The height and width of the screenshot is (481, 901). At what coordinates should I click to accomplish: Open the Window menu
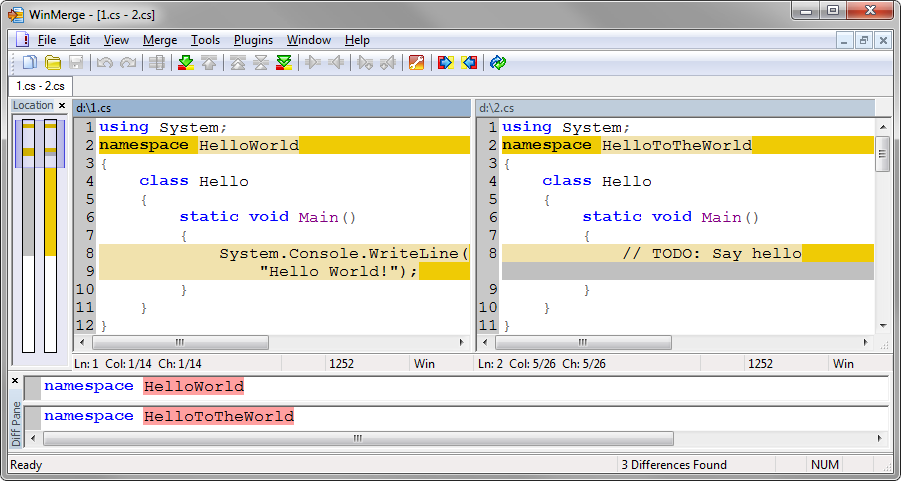tap(309, 40)
